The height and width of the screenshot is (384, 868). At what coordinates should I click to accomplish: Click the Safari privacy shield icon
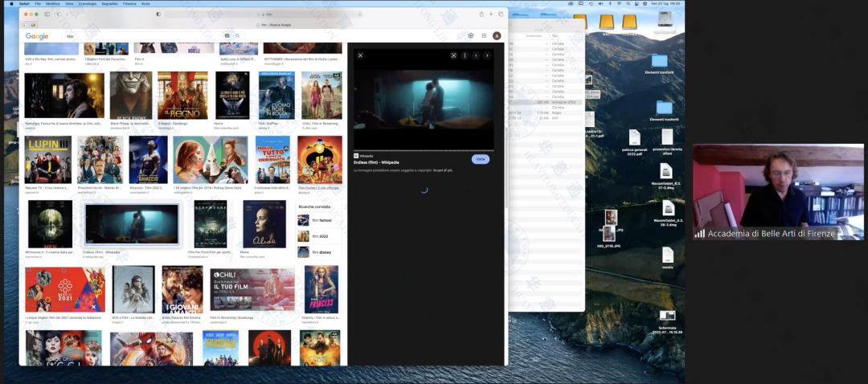[x=158, y=14]
